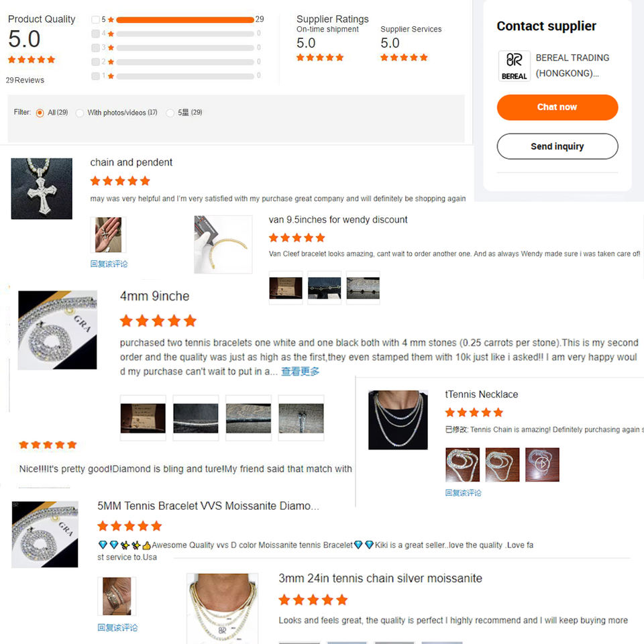Click Chat now button

(557, 107)
